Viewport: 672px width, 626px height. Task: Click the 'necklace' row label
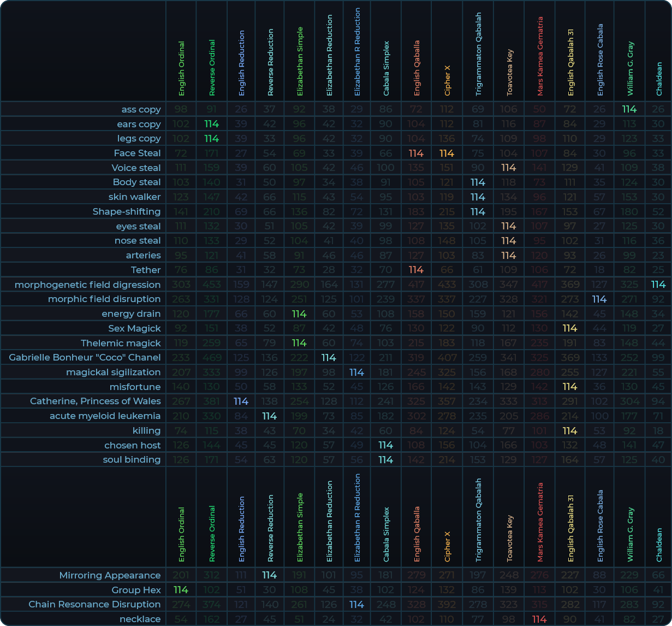click(x=140, y=619)
